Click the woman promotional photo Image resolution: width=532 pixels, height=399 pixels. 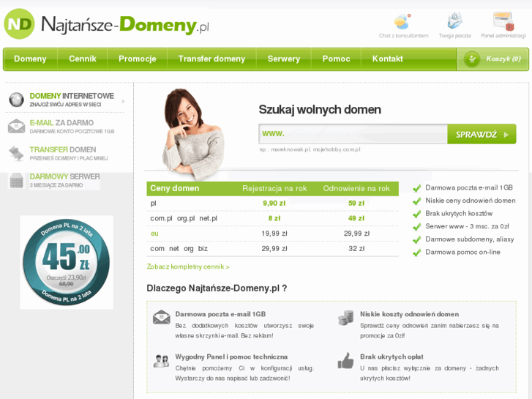(192, 133)
